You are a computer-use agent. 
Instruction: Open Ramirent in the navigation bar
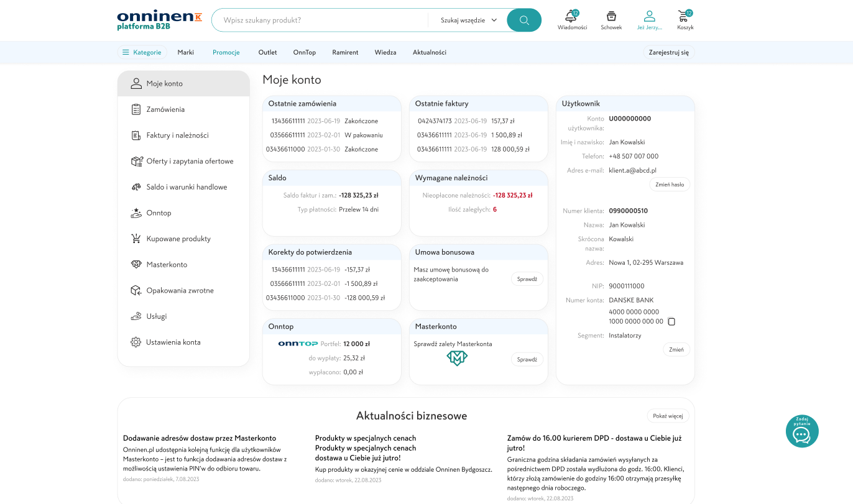point(345,52)
